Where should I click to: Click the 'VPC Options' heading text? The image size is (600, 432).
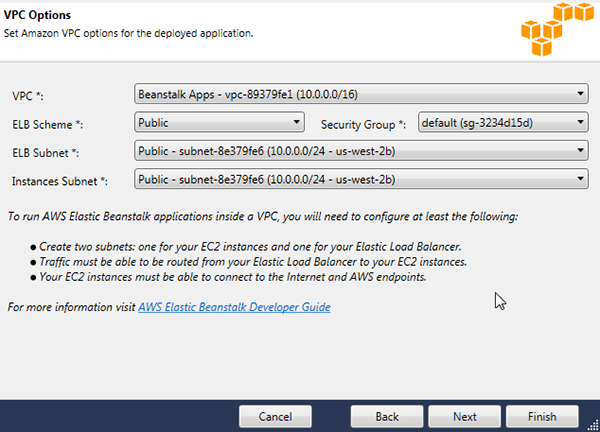tap(37, 15)
